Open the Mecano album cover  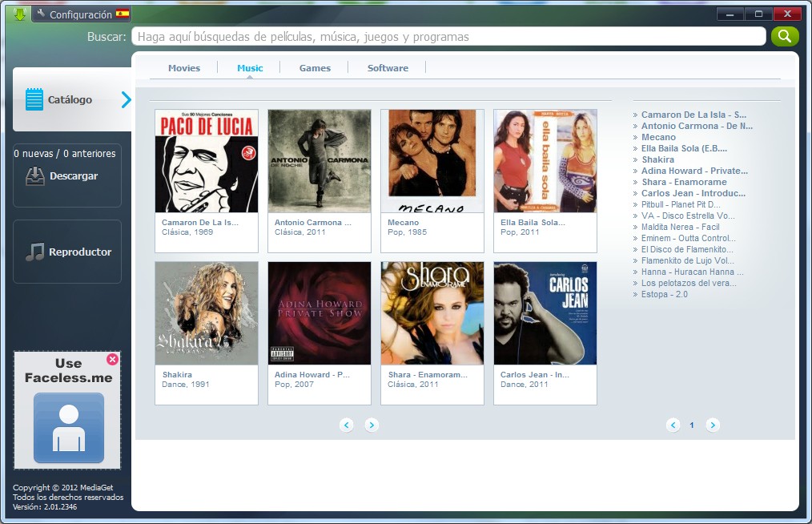(x=432, y=161)
